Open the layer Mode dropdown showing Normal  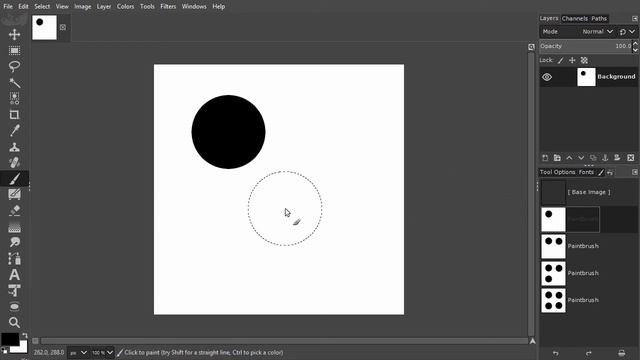tap(598, 31)
